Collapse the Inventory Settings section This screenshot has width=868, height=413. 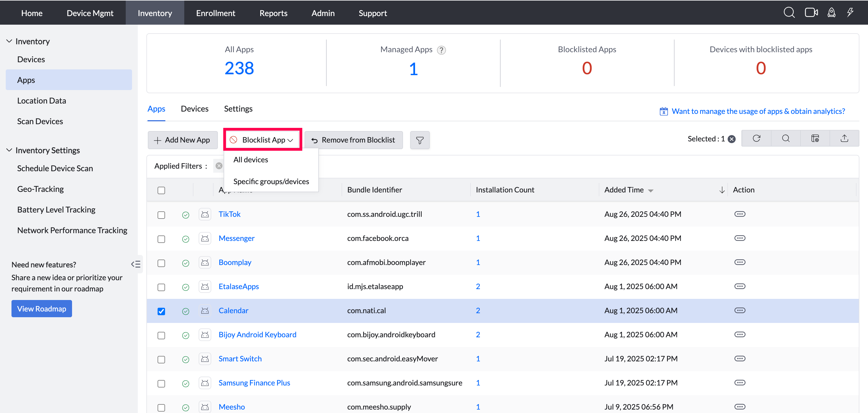pos(9,150)
